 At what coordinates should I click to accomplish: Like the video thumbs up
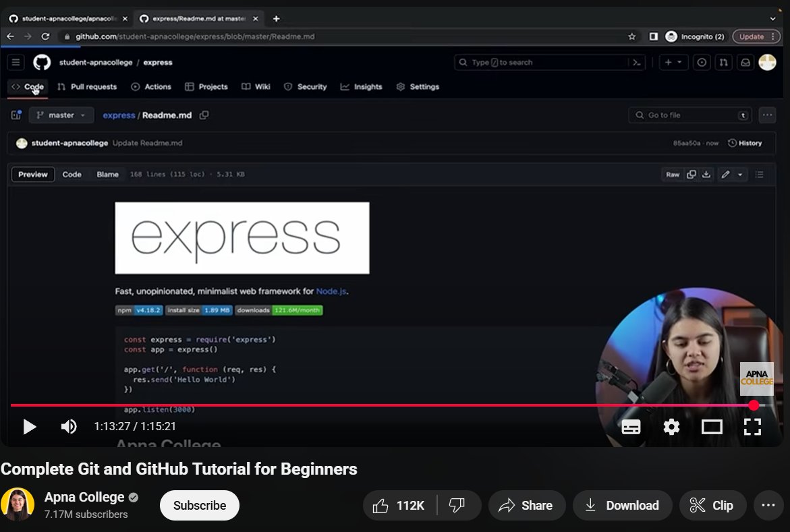tap(400, 505)
